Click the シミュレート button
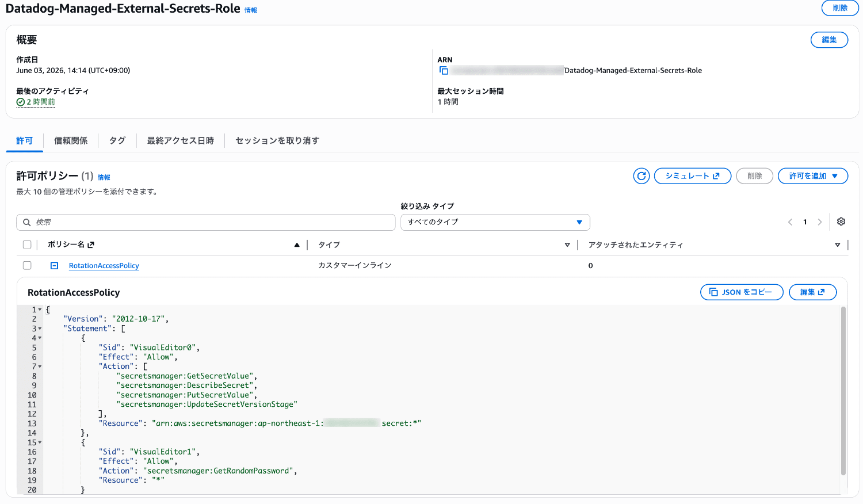Screen dimensions: 863x504 click(693, 176)
